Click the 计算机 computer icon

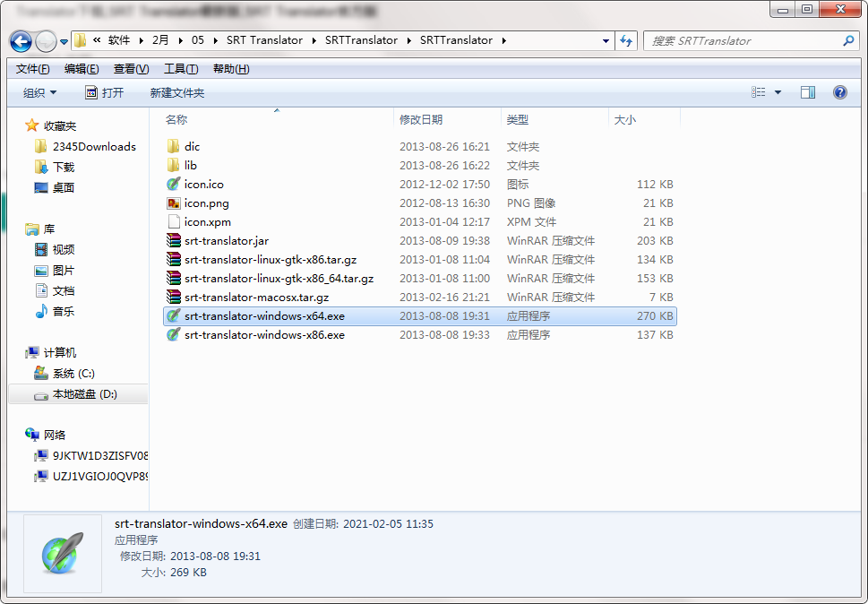coord(32,353)
